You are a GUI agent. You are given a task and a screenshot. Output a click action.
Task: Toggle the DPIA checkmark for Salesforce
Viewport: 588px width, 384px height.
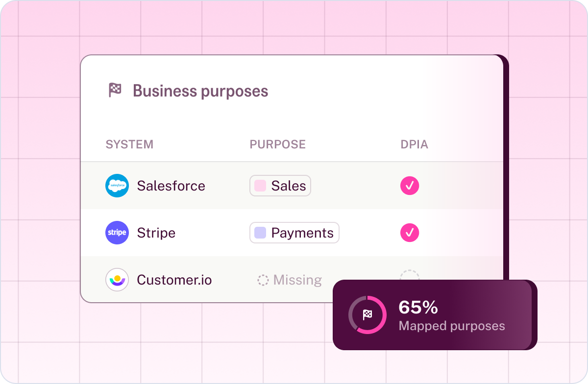410,186
